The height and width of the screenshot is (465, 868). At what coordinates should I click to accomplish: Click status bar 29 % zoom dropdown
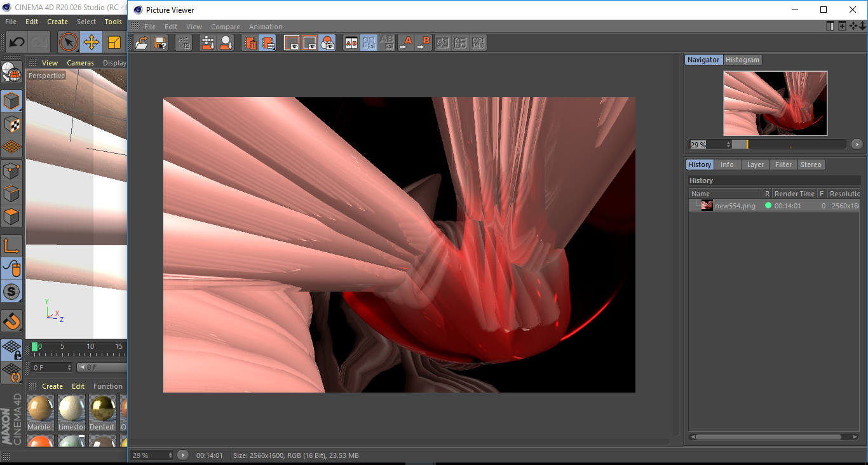pyautogui.click(x=152, y=455)
